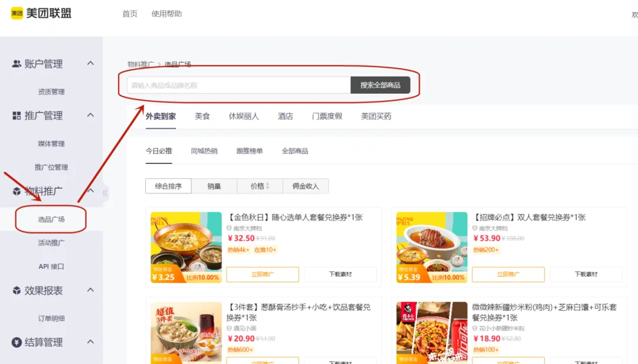This screenshot has width=638, height=364.
Task: Open 【金色秋日】随心选单人套餐 title
Action: tap(295, 217)
